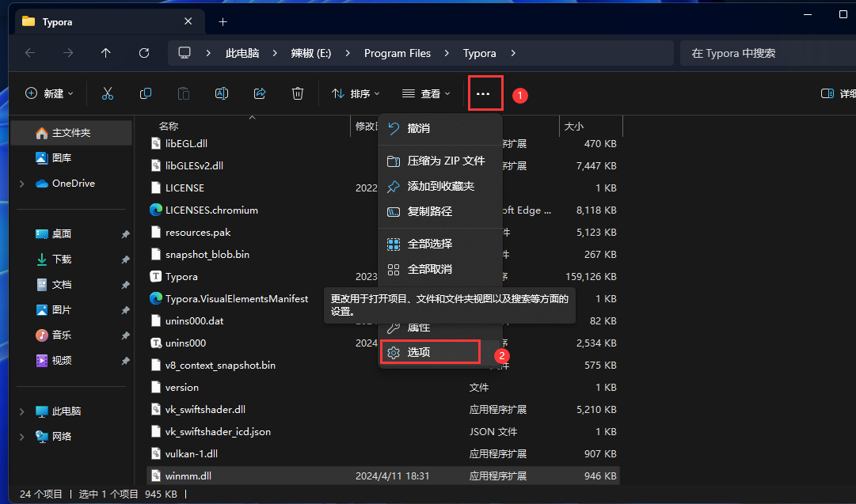Image resolution: width=856 pixels, height=504 pixels.
Task: Expand the OneDrive tree node
Action: pos(22,184)
